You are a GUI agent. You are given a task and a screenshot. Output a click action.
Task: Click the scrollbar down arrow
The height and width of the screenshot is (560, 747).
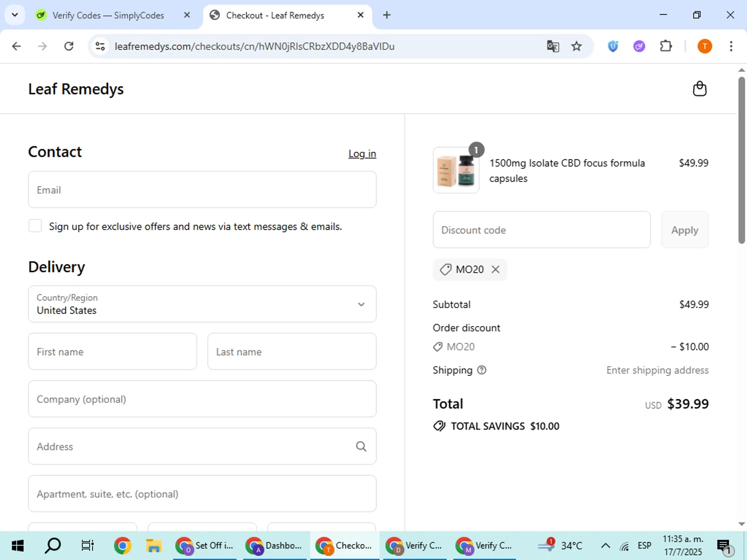pyautogui.click(x=742, y=524)
